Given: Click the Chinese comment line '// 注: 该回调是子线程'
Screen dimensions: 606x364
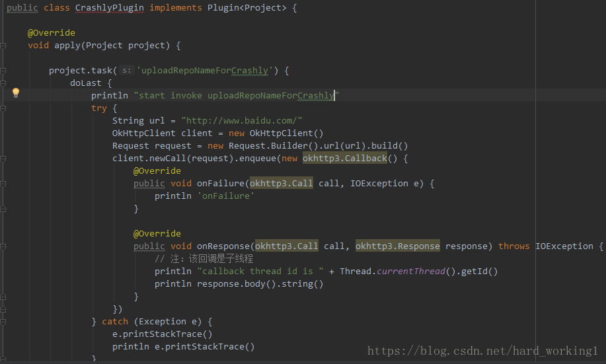Looking at the screenshot, I should [x=204, y=258].
